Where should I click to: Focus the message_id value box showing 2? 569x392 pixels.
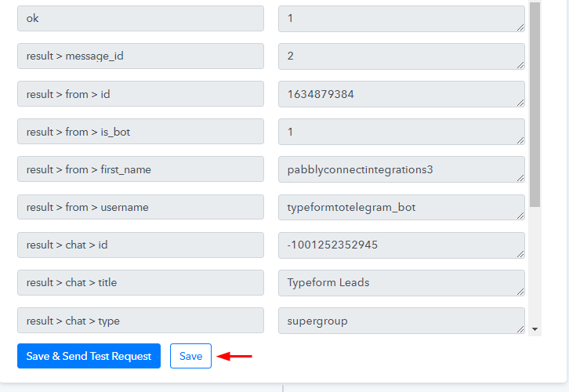coord(401,56)
